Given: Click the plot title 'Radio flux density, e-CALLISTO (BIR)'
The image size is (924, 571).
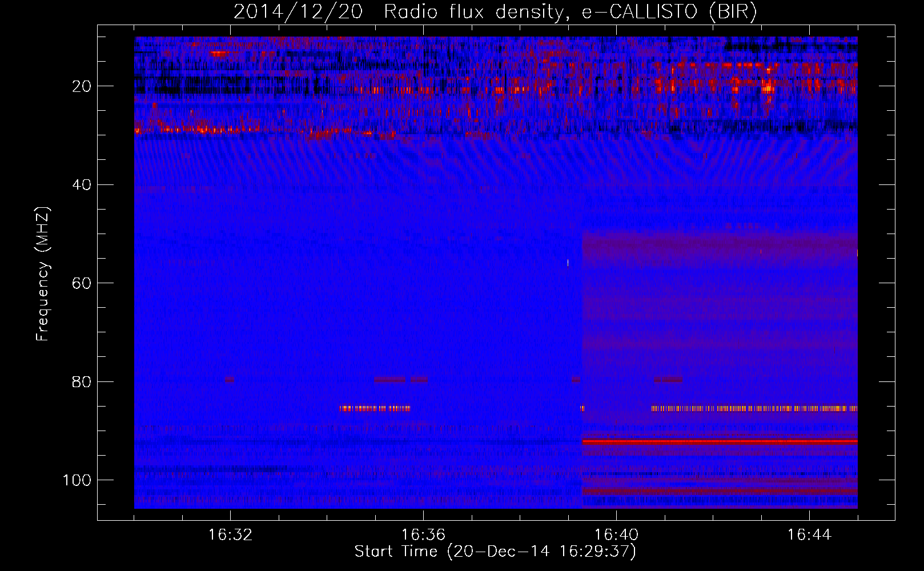Looking at the screenshot, I should click(570, 12).
